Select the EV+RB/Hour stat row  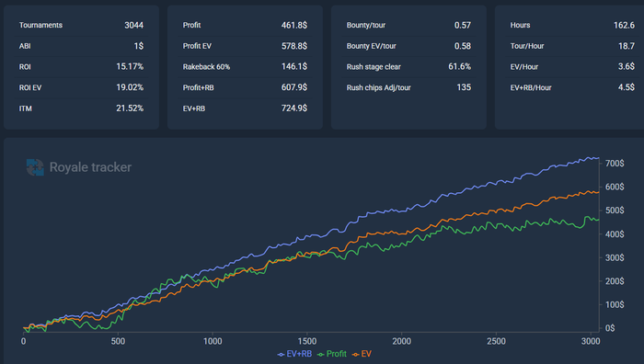(572, 87)
